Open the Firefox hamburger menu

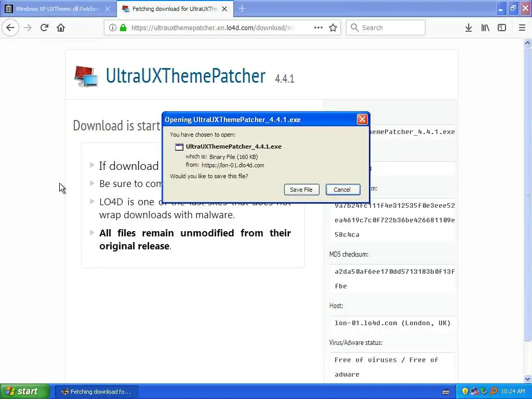pos(522,28)
